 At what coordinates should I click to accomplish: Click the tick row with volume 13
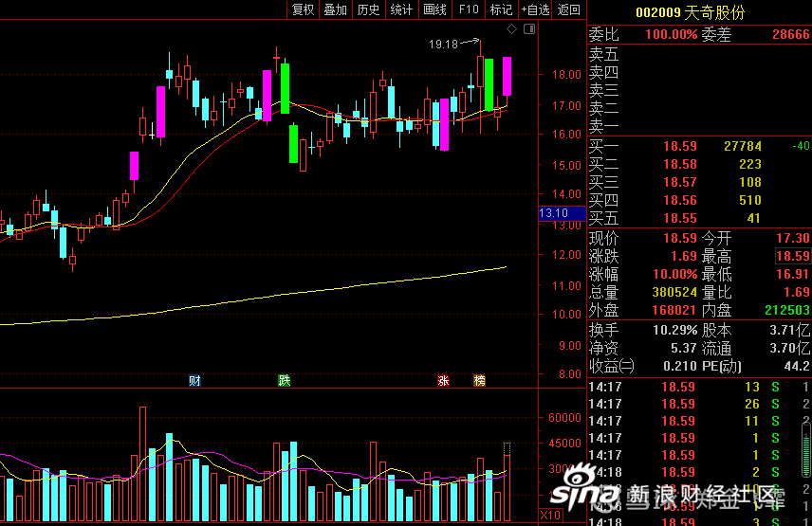click(699, 387)
